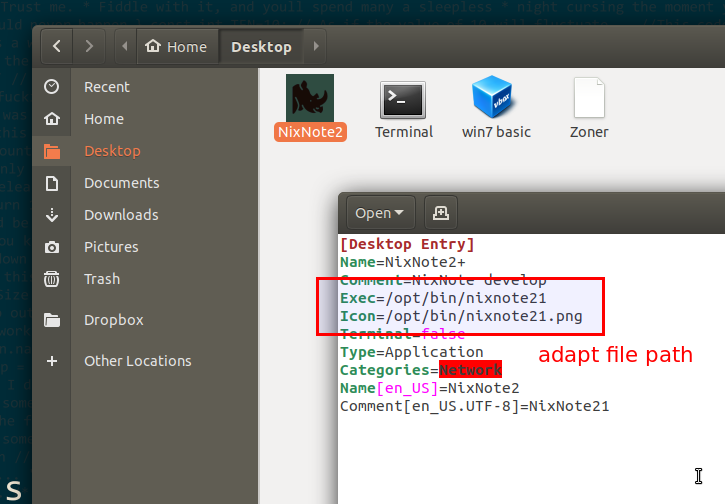Click the new document icon in editor

tap(441, 212)
